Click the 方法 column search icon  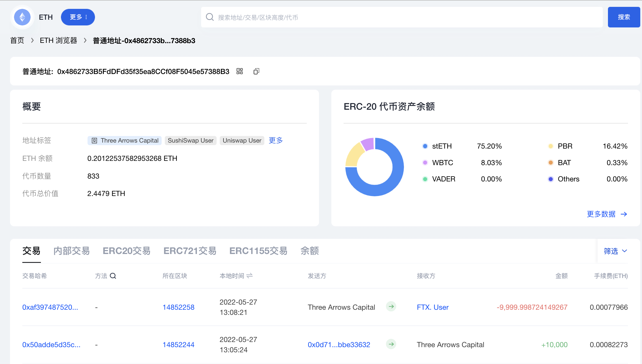pyautogui.click(x=113, y=276)
